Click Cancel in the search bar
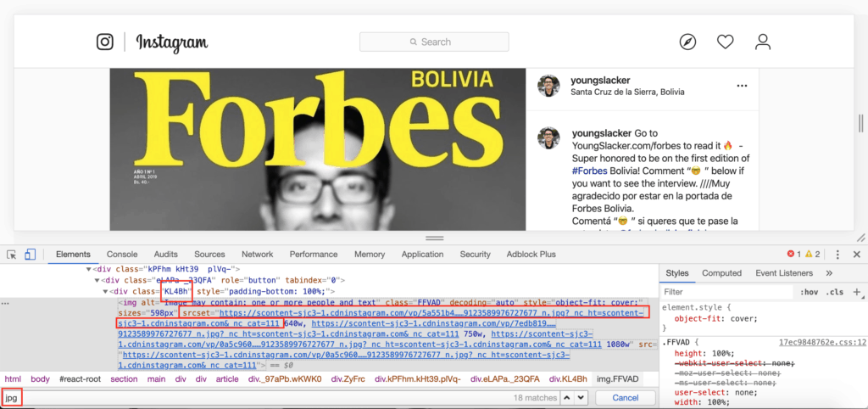 click(625, 397)
